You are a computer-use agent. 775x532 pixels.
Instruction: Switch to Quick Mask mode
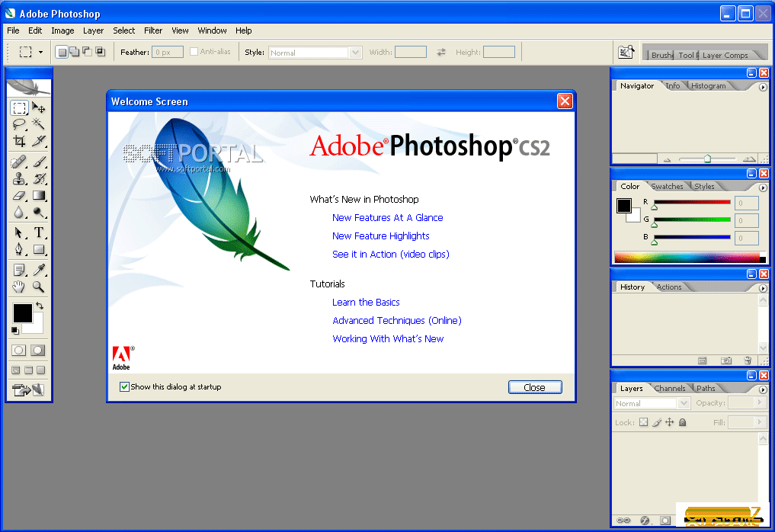(x=37, y=351)
